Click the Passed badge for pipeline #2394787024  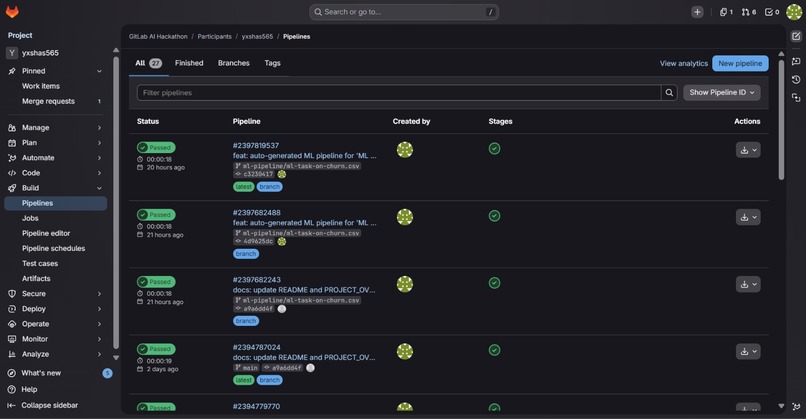(x=156, y=349)
